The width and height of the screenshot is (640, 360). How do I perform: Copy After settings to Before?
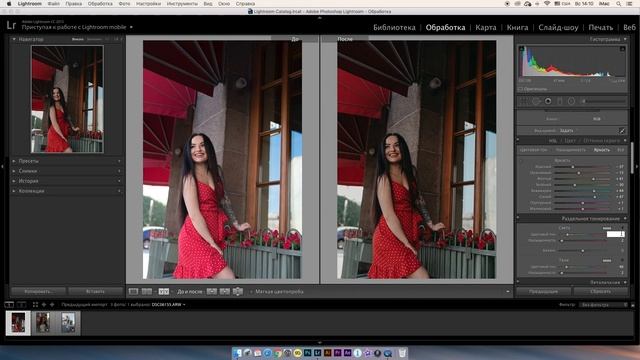pyautogui.click(x=224, y=291)
